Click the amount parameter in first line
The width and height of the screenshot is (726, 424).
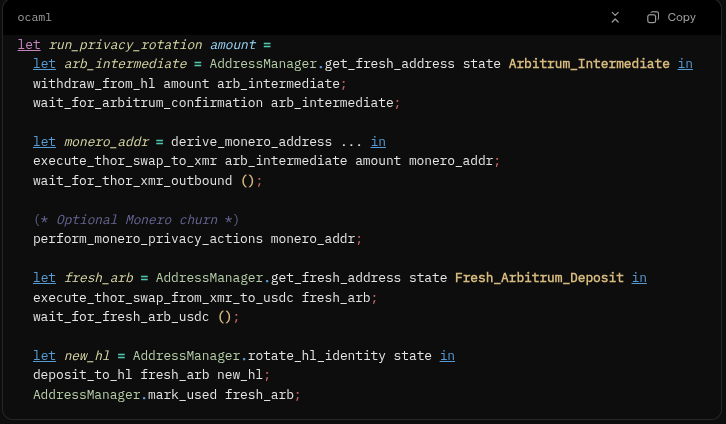pyautogui.click(x=233, y=45)
